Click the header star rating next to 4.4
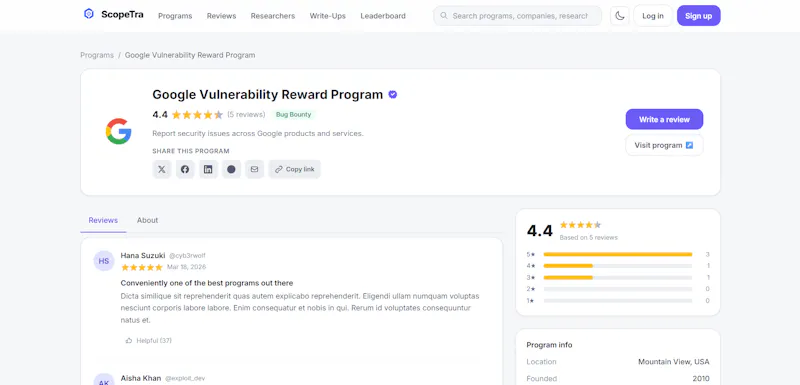This screenshot has height=385, width=800. pos(197,115)
